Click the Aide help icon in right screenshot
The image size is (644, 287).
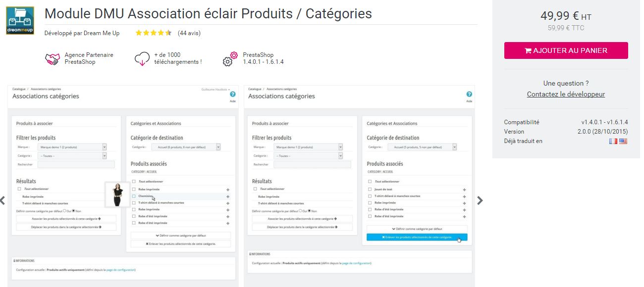click(469, 94)
